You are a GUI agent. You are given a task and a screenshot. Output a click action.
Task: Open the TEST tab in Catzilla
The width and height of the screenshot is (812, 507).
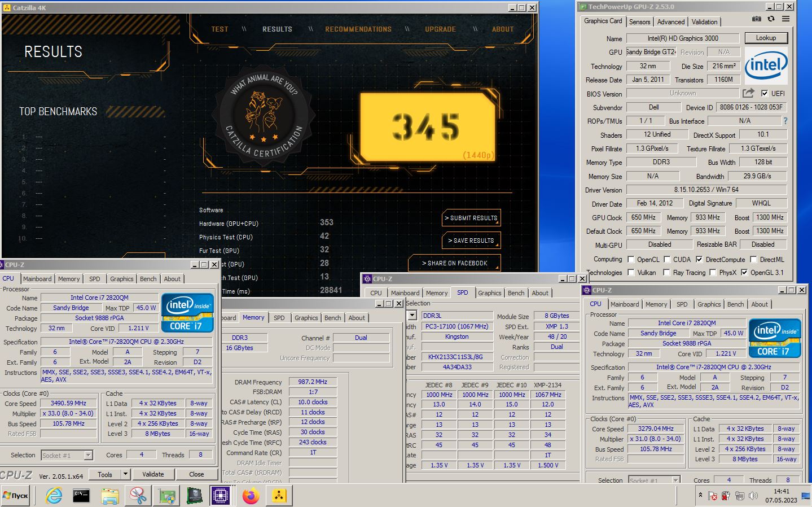click(x=220, y=29)
